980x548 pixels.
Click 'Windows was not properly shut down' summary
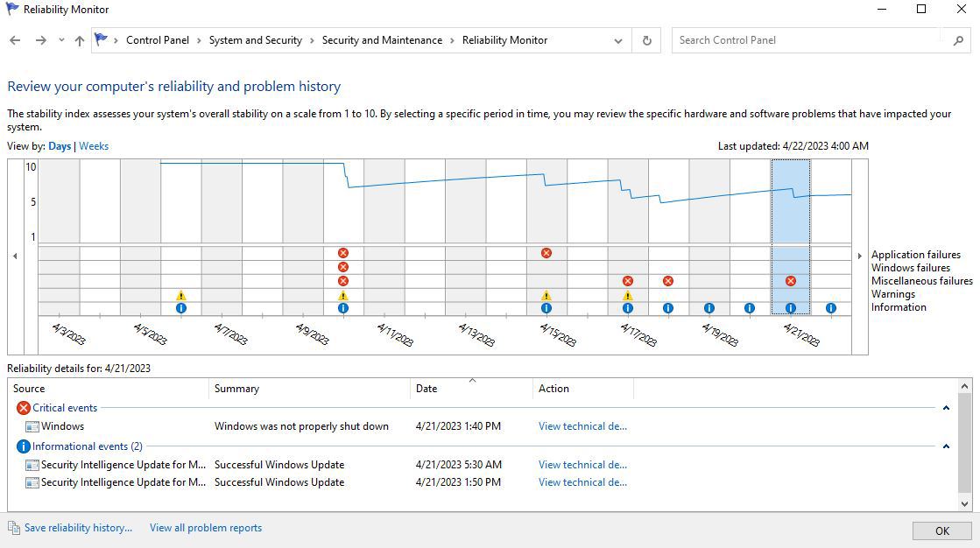pyautogui.click(x=301, y=426)
